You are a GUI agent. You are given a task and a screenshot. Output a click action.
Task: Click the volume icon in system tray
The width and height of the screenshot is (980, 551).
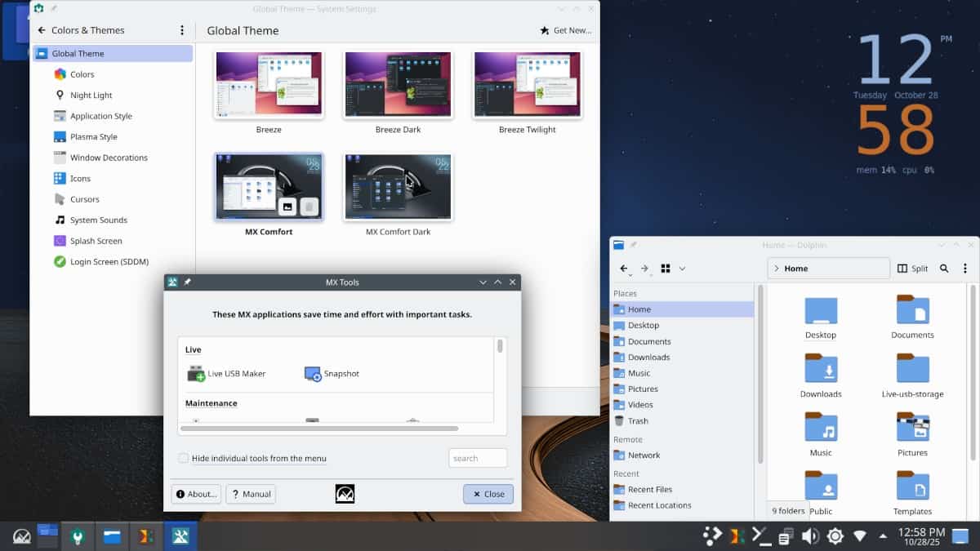[810, 536]
